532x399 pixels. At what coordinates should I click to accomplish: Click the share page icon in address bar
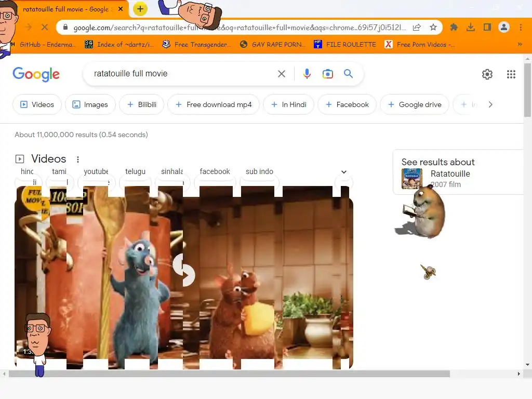point(417,27)
